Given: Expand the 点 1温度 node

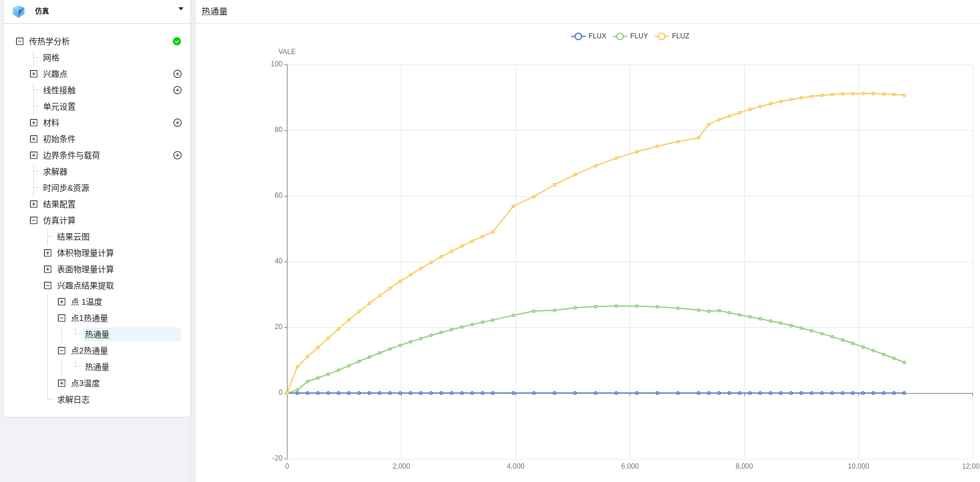Looking at the screenshot, I should point(62,302).
